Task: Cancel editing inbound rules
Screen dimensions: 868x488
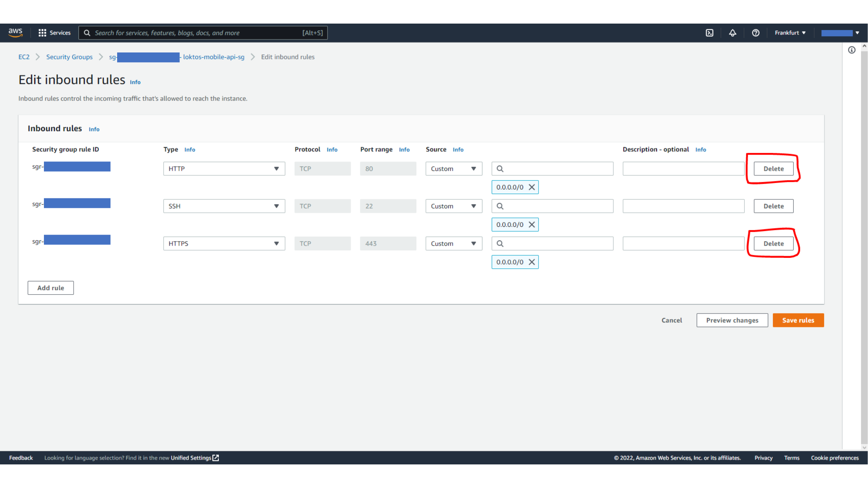Action: [x=672, y=320]
